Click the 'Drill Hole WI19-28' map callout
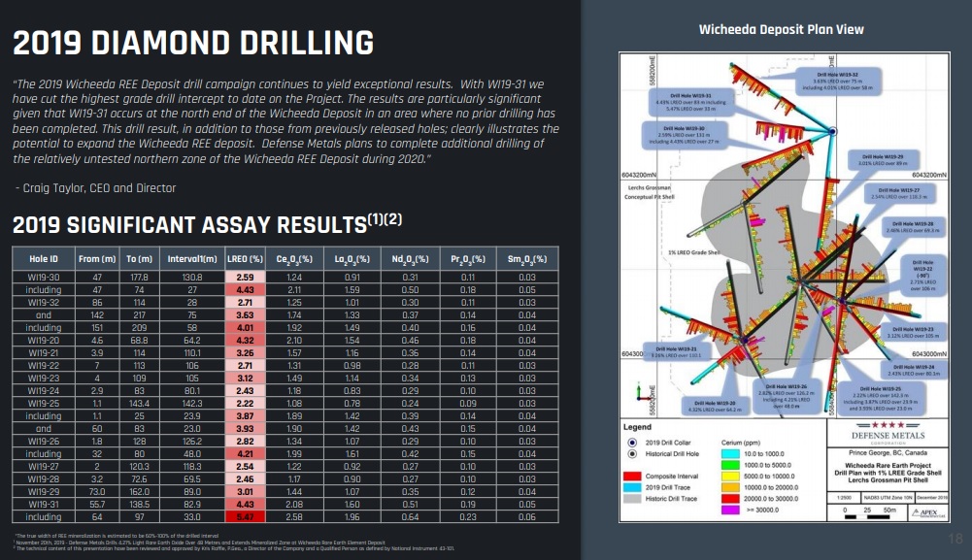This screenshot has height=560, width=972. [916, 226]
